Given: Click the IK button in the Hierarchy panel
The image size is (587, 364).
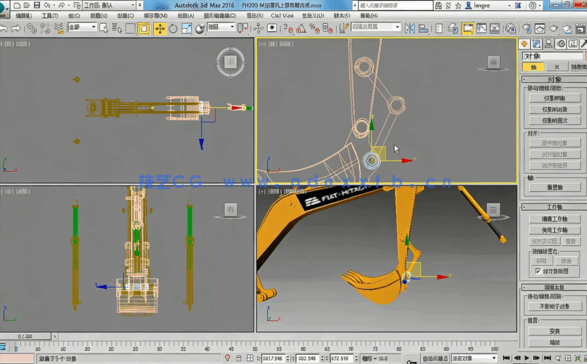Looking at the screenshot, I should (557, 67).
